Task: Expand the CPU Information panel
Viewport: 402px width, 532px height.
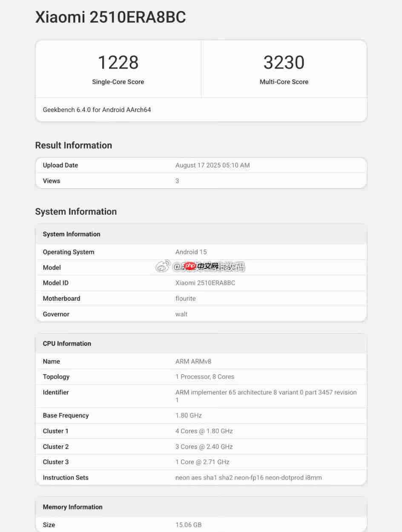Action: tap(67, 343)
